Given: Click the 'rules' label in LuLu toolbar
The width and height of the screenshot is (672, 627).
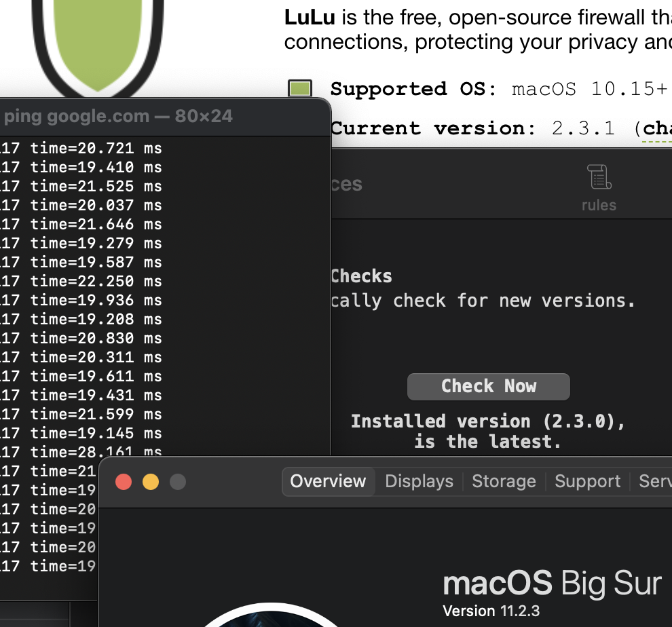Looking at the screenshot, I should pyautogui.click(x=599, y=206).
